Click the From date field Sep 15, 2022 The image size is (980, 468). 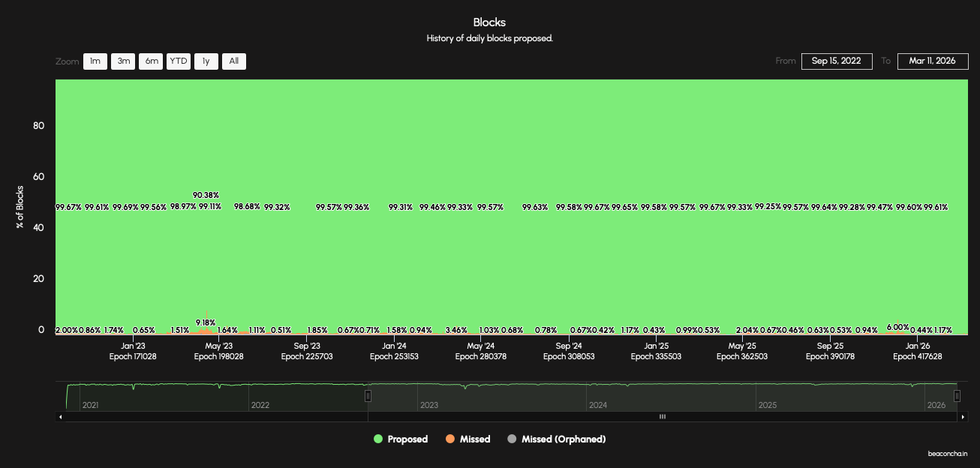837,61
